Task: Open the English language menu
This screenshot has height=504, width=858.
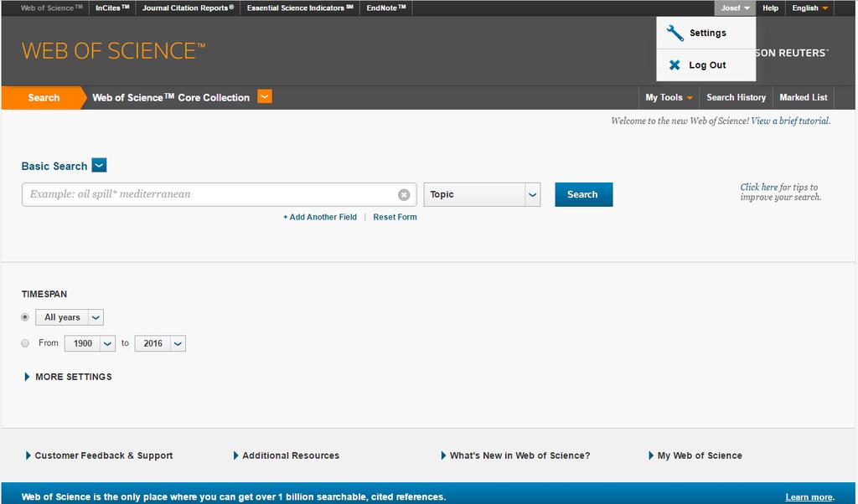Action: pyautogui.click(x=810, y=8)
